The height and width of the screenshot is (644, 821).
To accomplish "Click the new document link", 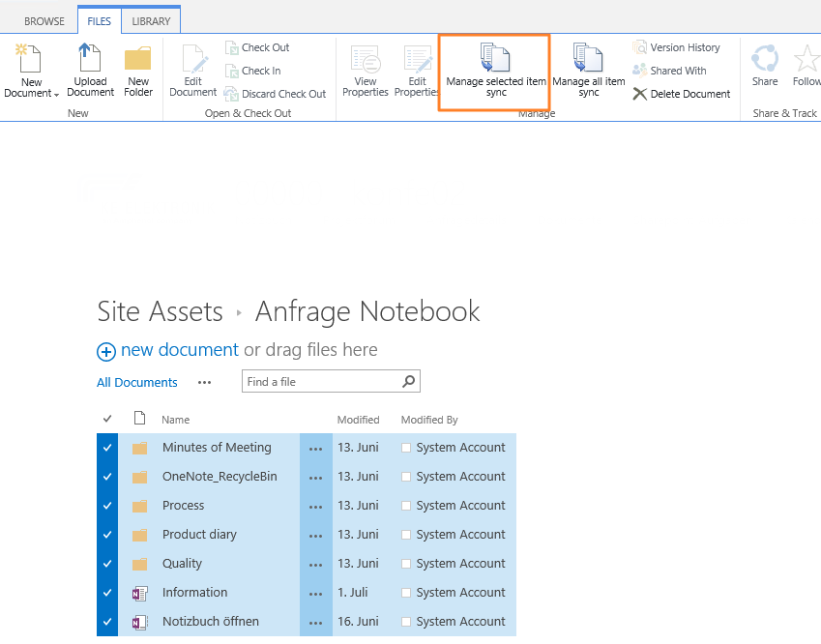I will tap(180, 350).
